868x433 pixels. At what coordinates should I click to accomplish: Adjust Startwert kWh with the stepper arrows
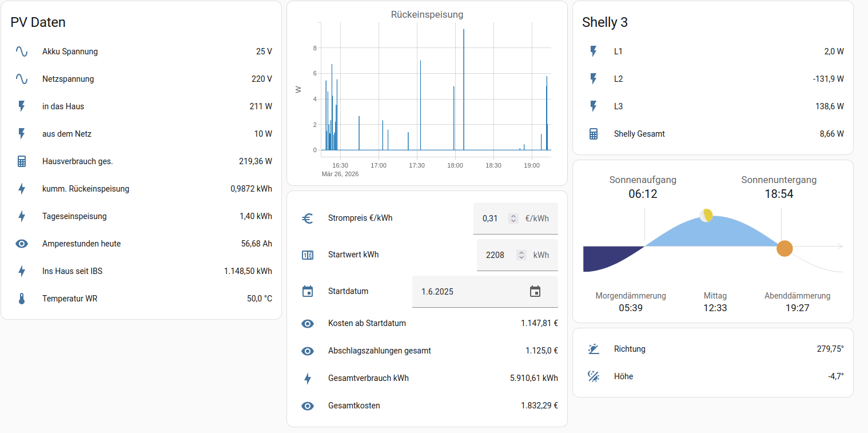(521, 255)
